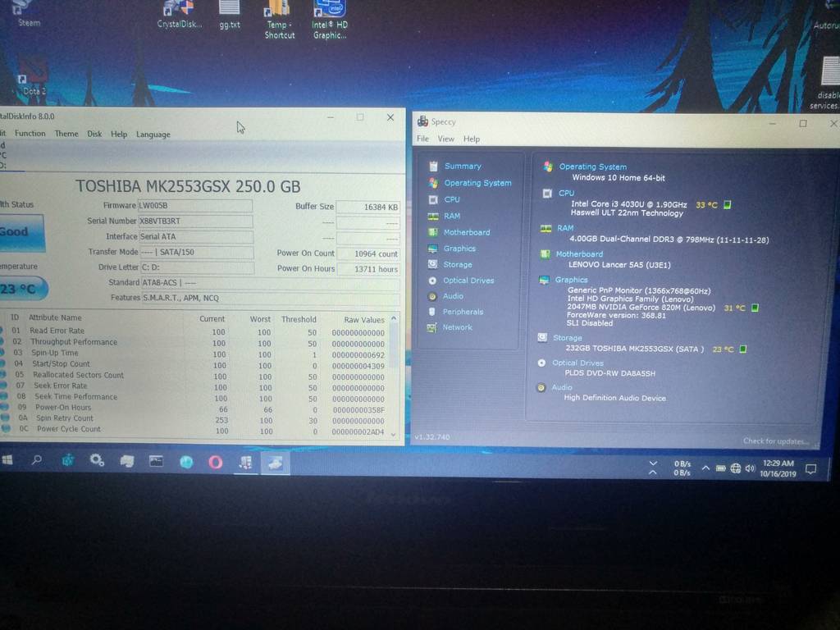Click the RAM heading in summary panel

click(565, 228)
